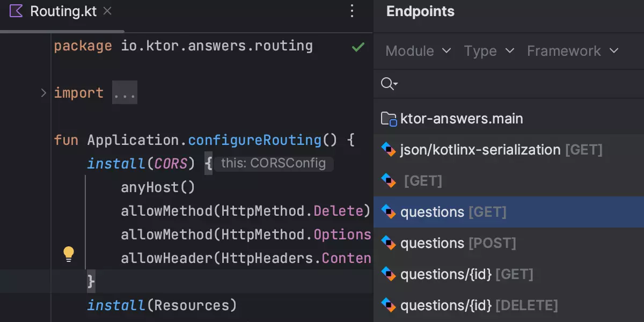
Task: Click the unnamed root [GET] endpoint
Action: [423, 181]
